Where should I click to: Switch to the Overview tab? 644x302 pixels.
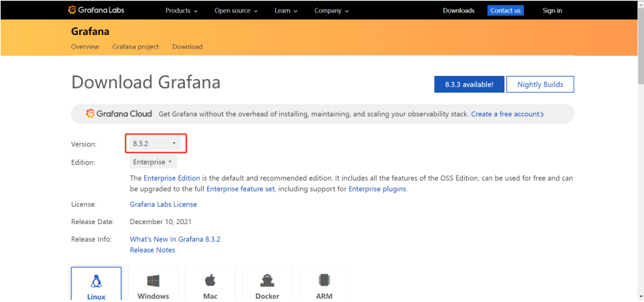pos(85,47)
